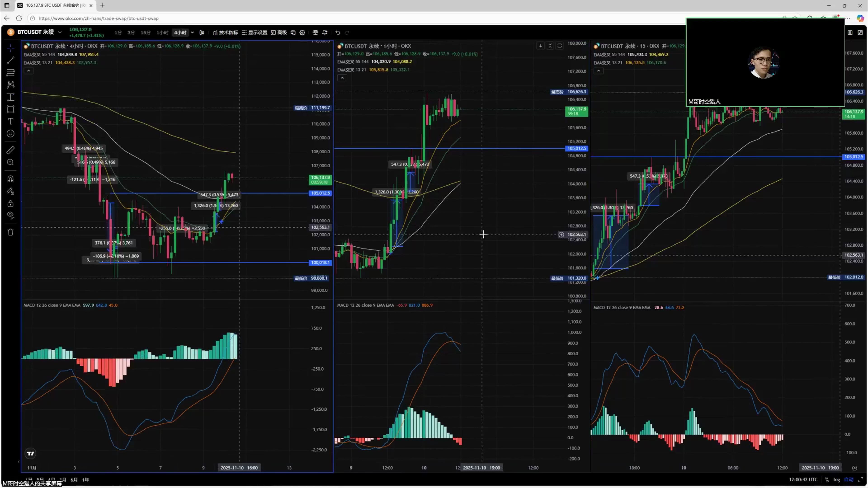Select the 6月 date range
The image size is (868, 488).
74,480
